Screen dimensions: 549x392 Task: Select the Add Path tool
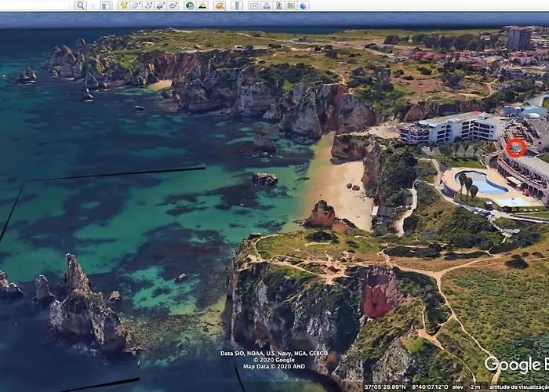pos(147,5)
